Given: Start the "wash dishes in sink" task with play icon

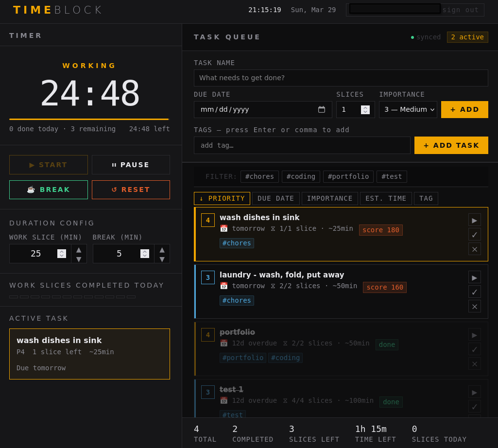Looking at the screenshot, I should point(474,220).
